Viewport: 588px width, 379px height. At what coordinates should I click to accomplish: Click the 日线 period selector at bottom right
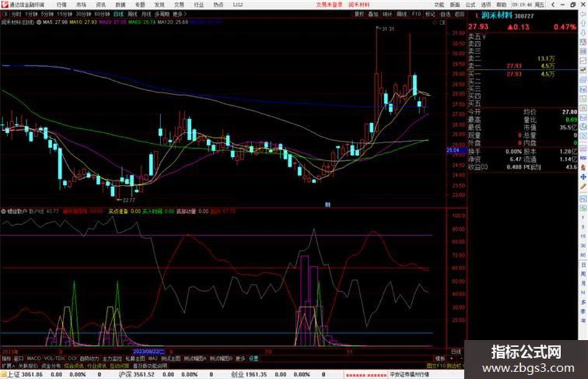pyautogui.click(x=456, y=352)
